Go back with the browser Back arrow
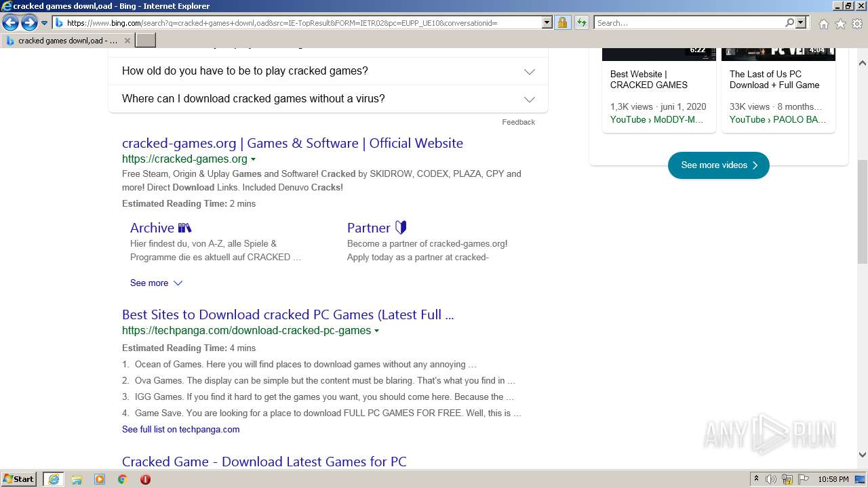Viewport: 868px width, 488px height. tap(10, 23)
